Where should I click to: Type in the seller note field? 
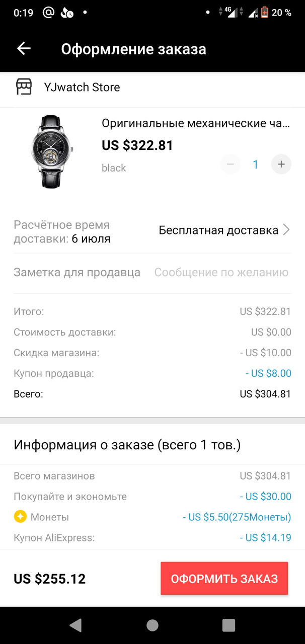pos(221,273)
